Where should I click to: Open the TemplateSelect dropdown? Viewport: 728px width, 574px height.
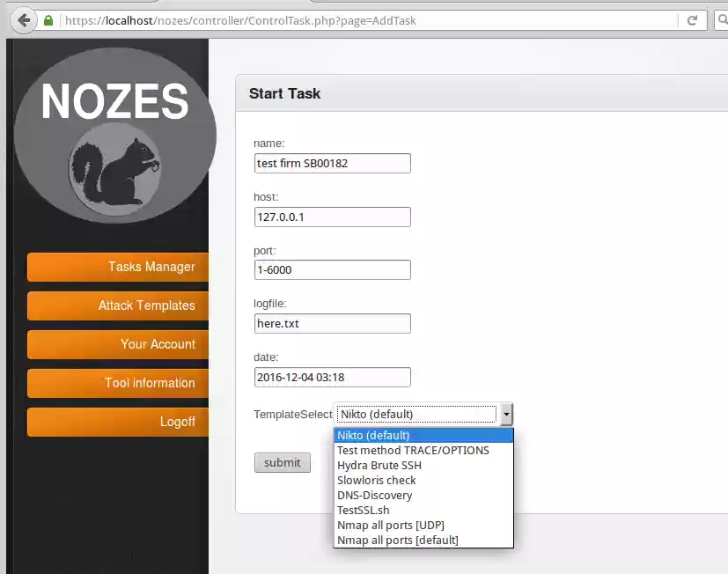click(x=507, y=413)
